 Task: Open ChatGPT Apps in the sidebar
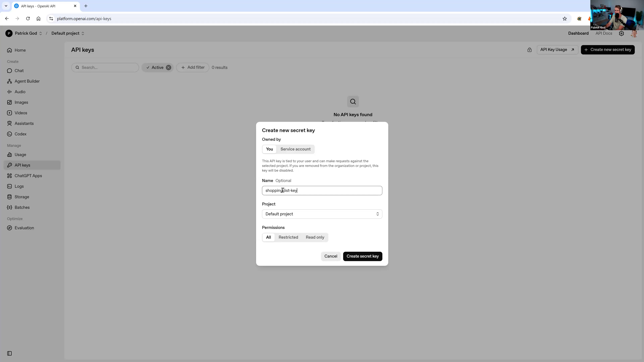pyautogui.click(x=32, y=176)
